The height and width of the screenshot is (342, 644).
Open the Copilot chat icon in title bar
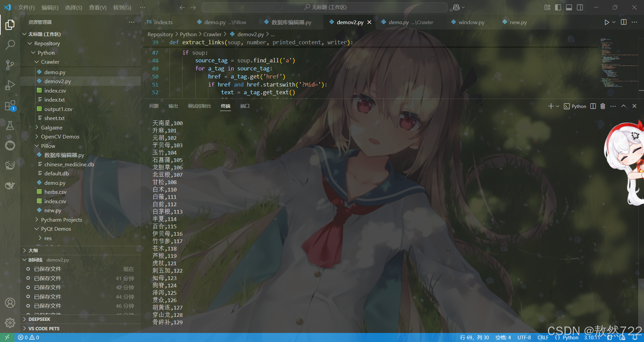[x=456, y=7]
